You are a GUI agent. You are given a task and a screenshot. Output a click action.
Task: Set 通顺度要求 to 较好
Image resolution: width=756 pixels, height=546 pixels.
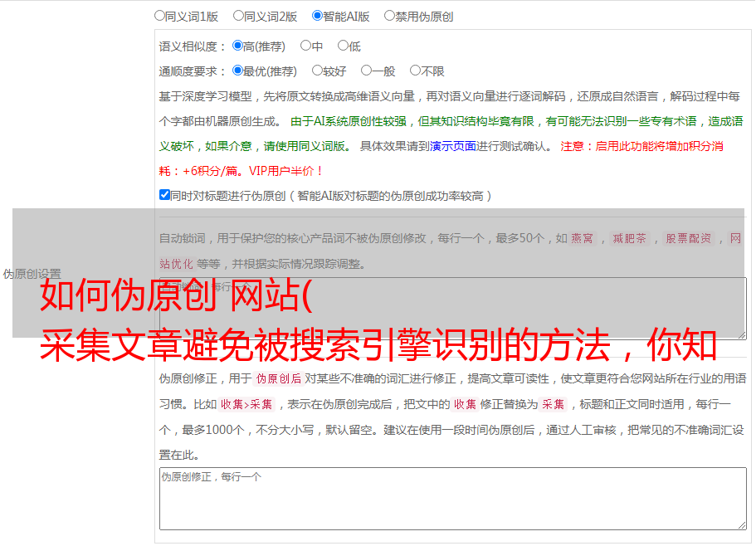[x=317, y=71]
